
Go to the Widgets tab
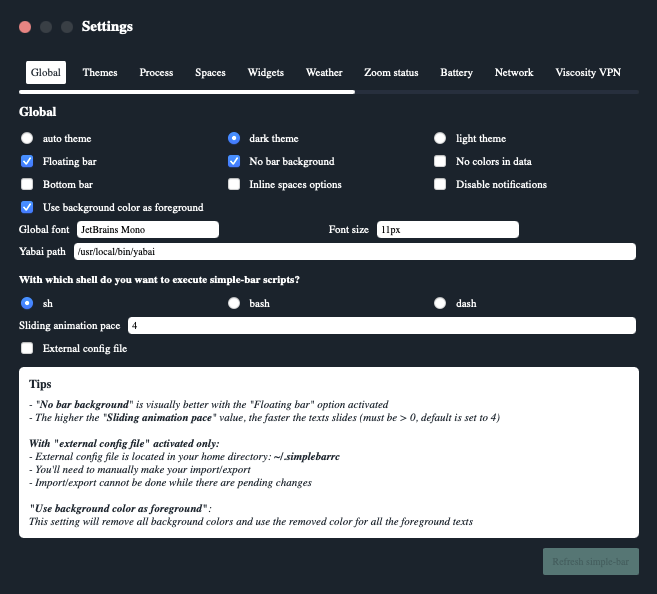[x=266, y=72]
